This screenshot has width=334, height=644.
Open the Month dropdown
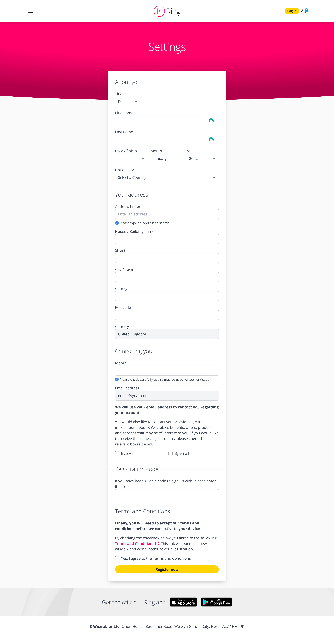[x=167, y=158]
